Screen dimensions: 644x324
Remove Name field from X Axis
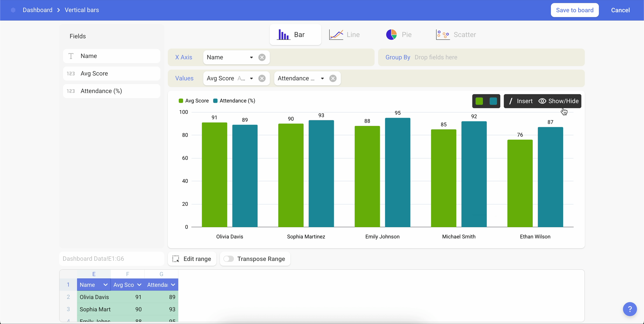262,57
